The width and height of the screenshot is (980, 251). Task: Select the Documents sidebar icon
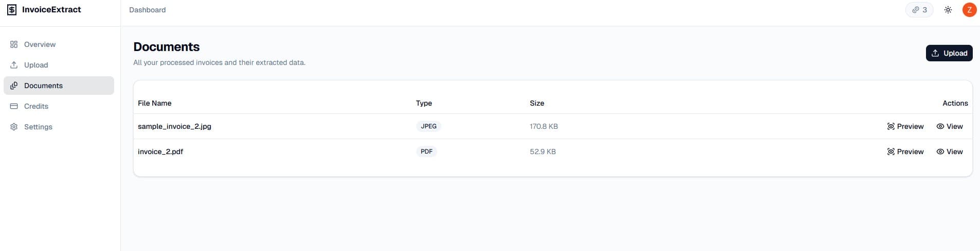click(14, 86)
